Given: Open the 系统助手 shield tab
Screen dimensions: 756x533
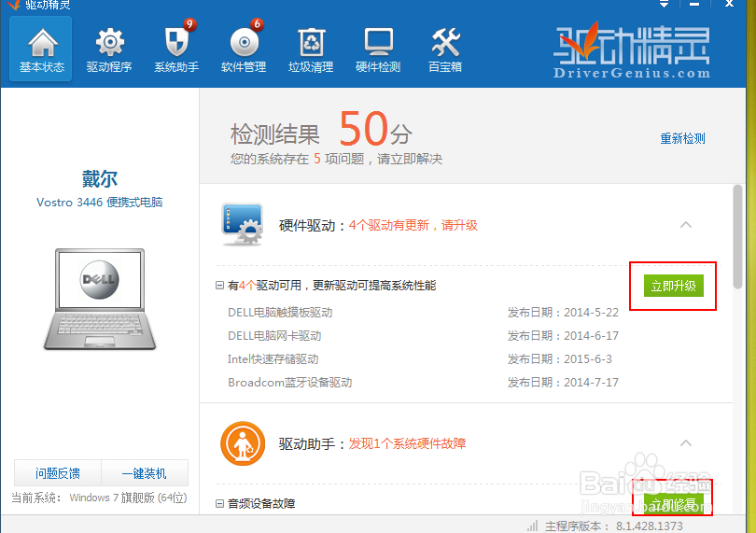Looking at the screenshot, I should pos(176,49).
